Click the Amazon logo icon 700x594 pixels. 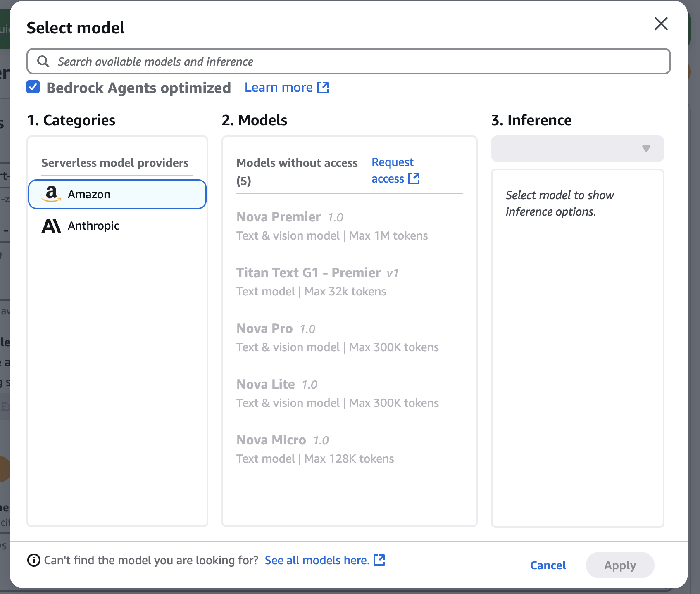[x=51, y=194]
